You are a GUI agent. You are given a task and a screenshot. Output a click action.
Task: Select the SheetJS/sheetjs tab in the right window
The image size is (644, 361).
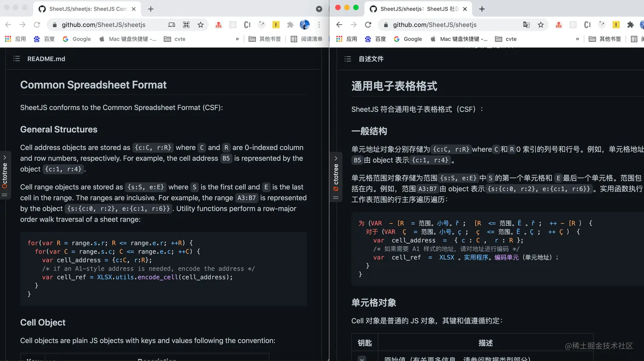419,9
